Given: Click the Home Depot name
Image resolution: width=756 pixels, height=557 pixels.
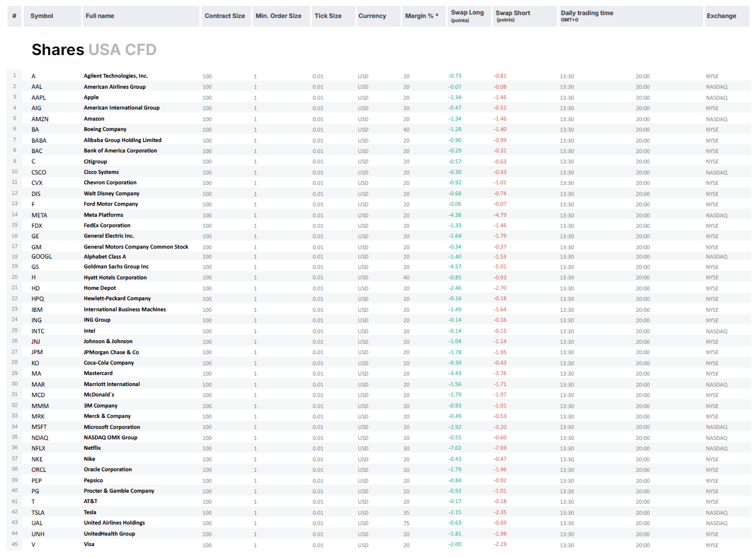Looking at the screenshot, I should [x=100, y=288].
